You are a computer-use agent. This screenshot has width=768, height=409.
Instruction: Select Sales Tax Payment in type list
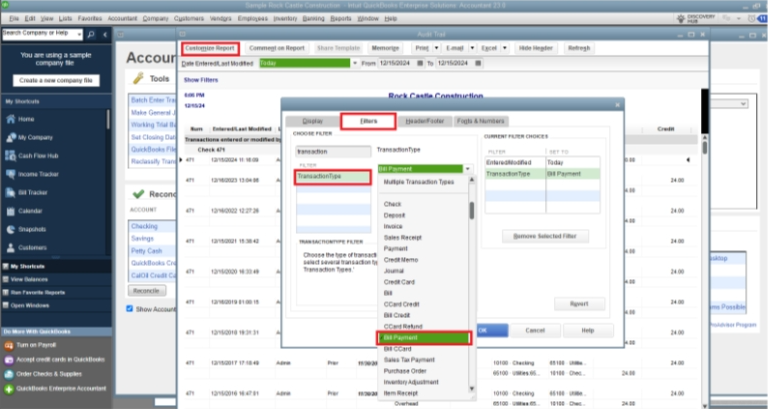click(x=409, y=360)
